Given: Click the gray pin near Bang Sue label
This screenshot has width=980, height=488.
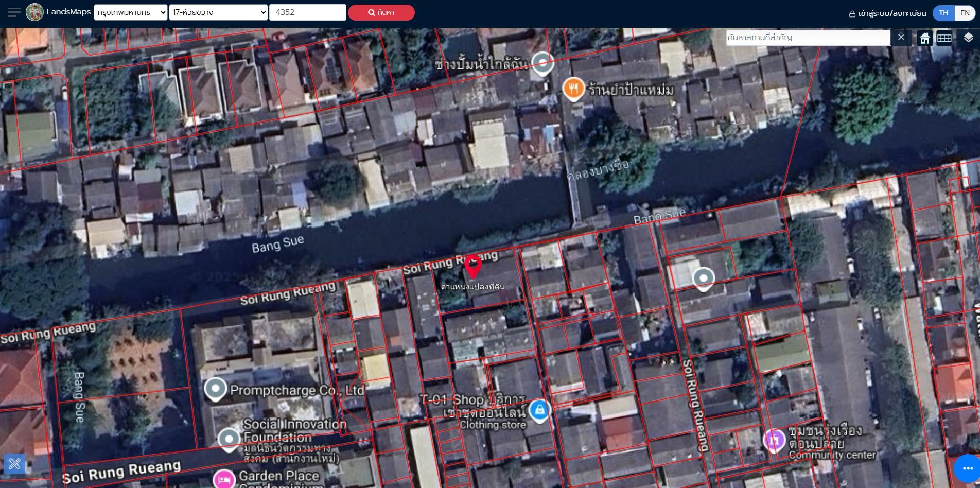Looking at the screenshot, I should [703, 279].
